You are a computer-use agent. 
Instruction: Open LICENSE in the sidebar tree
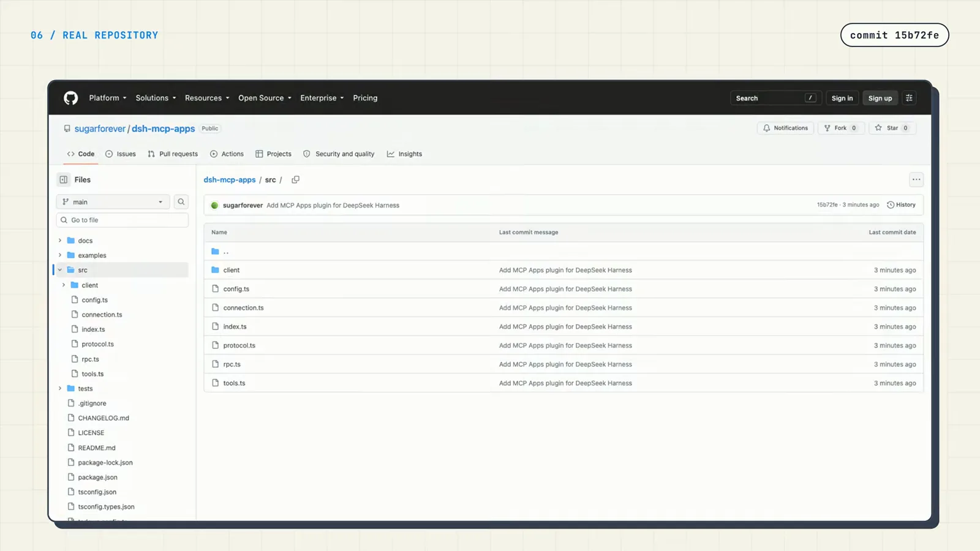tap(91, 433)
